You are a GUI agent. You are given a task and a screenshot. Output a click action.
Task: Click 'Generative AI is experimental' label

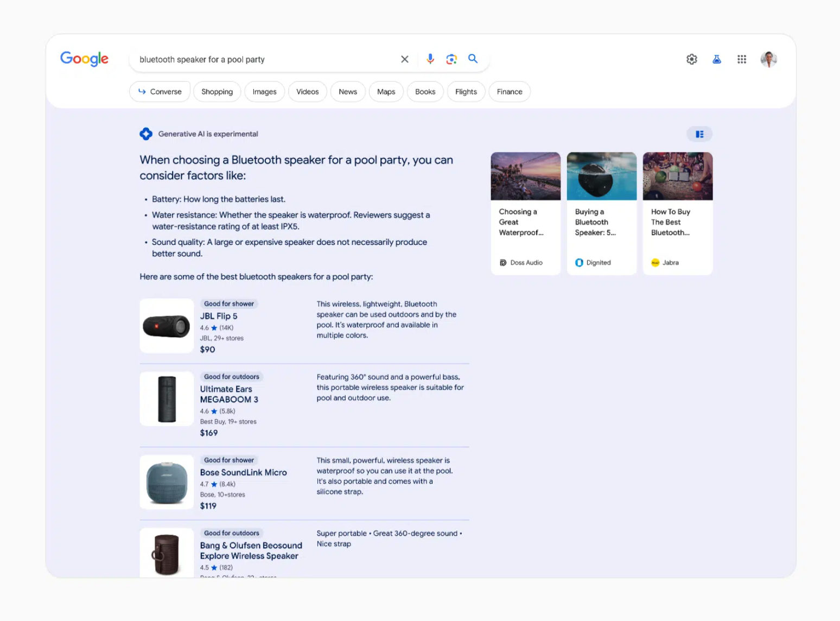pos(208,134)
